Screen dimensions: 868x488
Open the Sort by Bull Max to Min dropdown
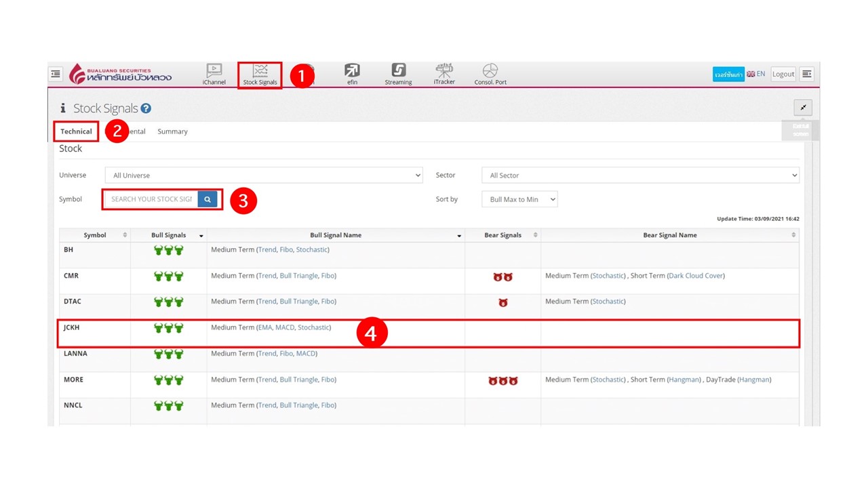tap(519, 199)
